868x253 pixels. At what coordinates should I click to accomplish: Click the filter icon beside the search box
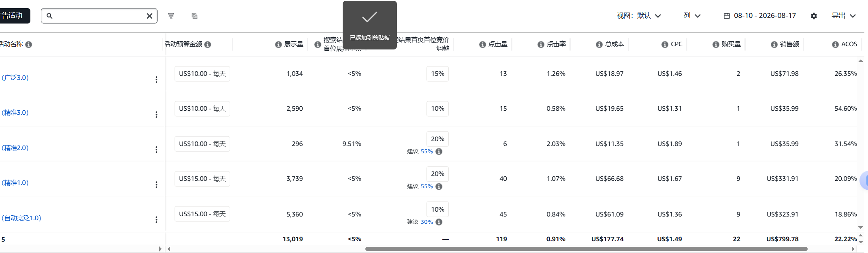171,16
